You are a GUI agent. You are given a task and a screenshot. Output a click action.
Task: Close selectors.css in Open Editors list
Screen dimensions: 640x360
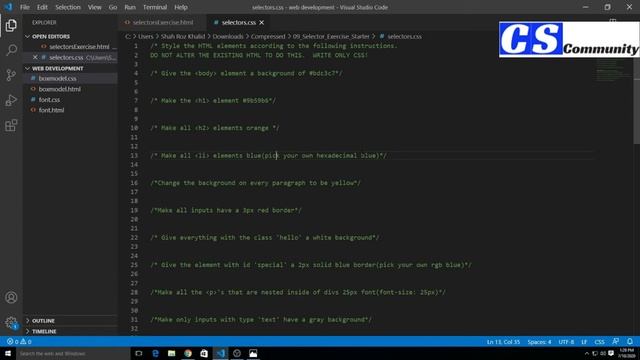pyautogui.click(x=35, y=57)
